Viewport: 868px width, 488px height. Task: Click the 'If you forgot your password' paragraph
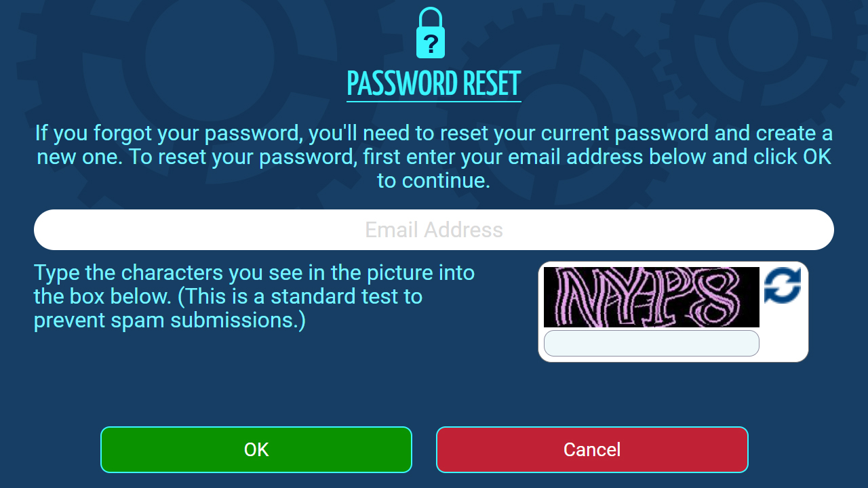[x=434, y=157]
